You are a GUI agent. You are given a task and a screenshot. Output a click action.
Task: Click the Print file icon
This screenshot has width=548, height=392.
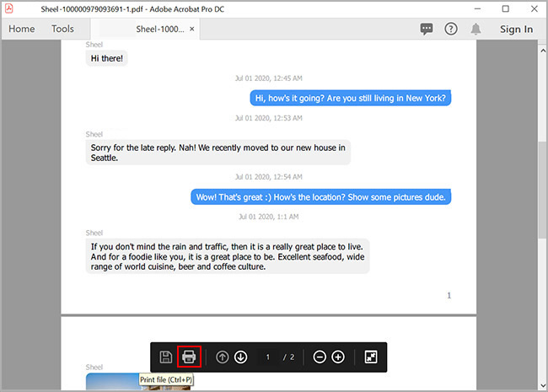(x=189, y=357)
